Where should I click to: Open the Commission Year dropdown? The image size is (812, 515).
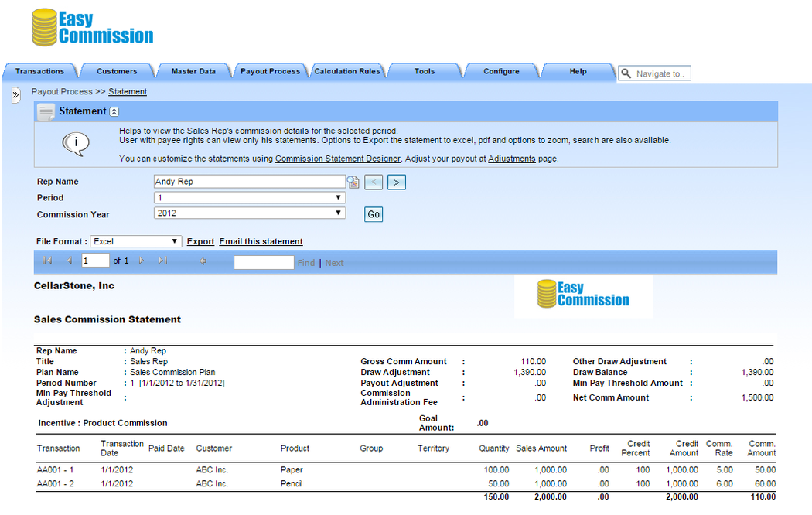(x=250, y=213)
